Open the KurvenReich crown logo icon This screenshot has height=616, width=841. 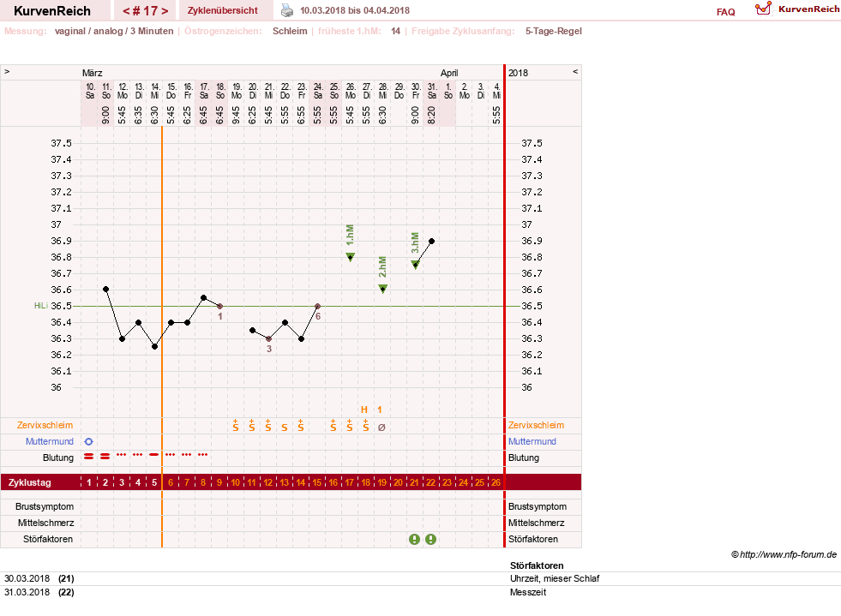click(x=763, y=9)
